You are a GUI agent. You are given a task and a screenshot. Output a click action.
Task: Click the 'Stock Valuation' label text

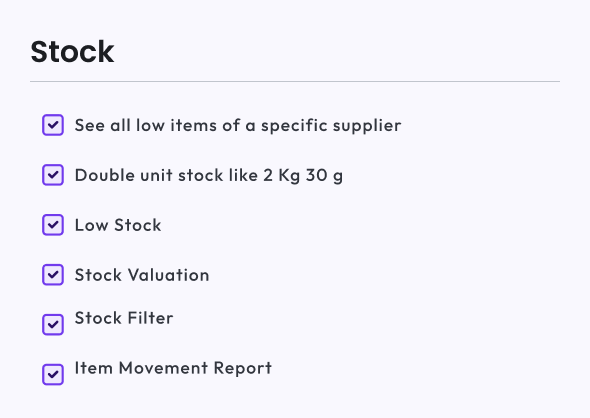(x=142, y=275)
